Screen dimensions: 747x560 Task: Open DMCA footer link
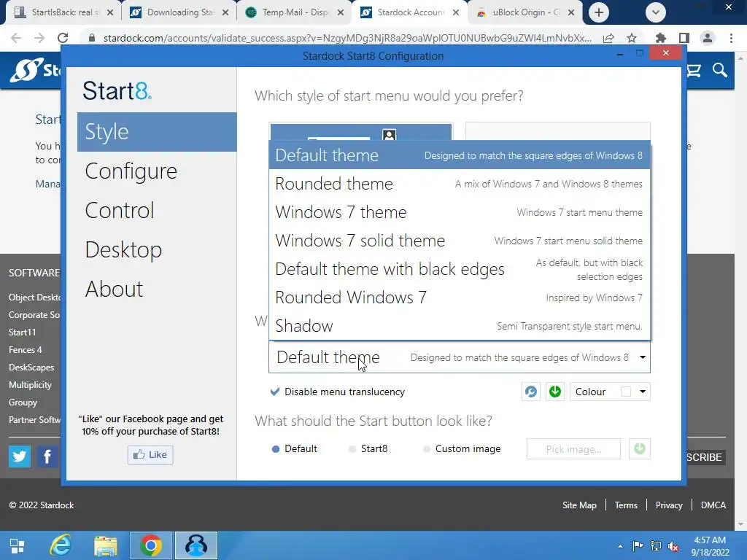click(713, 505)
